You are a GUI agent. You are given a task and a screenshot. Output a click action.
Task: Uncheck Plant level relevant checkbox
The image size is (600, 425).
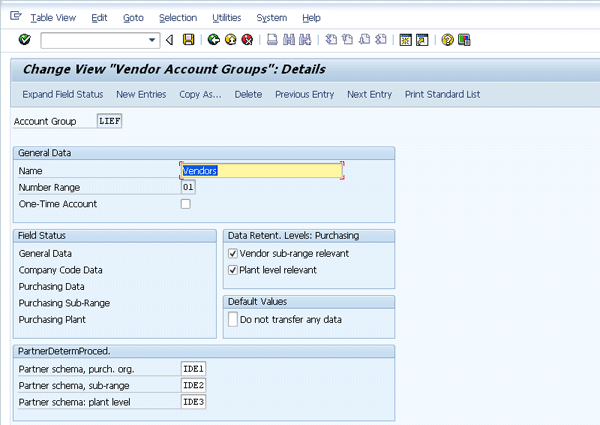(234, 270)
